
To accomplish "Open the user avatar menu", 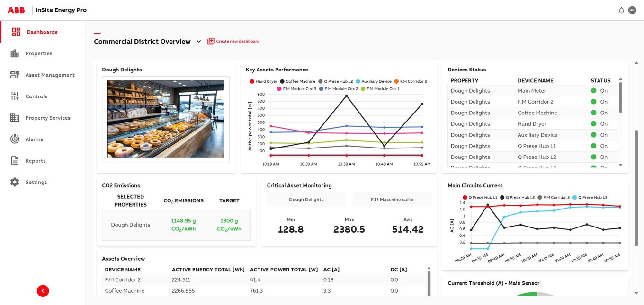I will pos(632,10).
